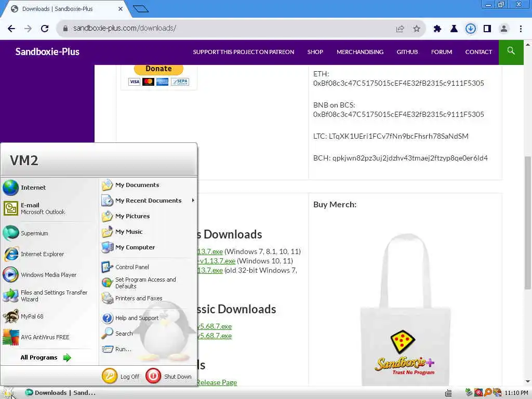Click the Start button on taskbar

coord(8,393)
